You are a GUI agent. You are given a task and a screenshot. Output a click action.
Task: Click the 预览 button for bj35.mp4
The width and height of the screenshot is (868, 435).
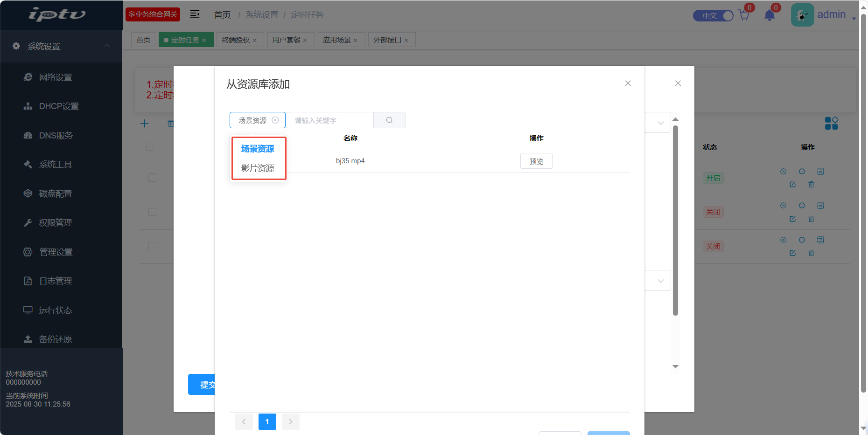(x=536, y=161)
